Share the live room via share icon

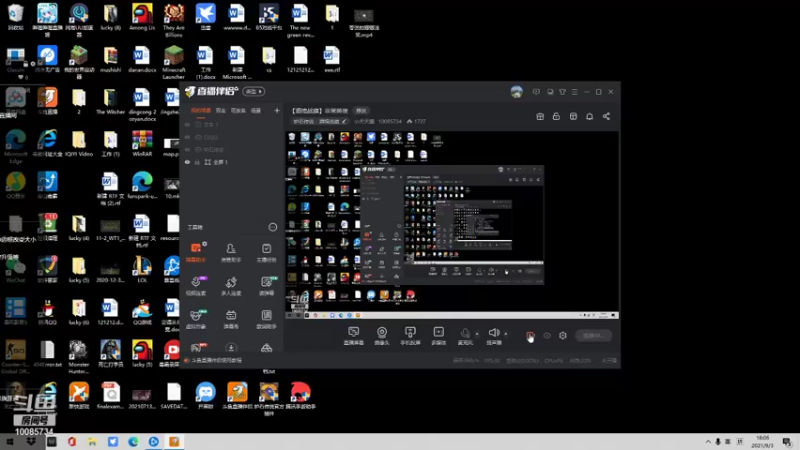pyautogui.click(x=606, y=116)
